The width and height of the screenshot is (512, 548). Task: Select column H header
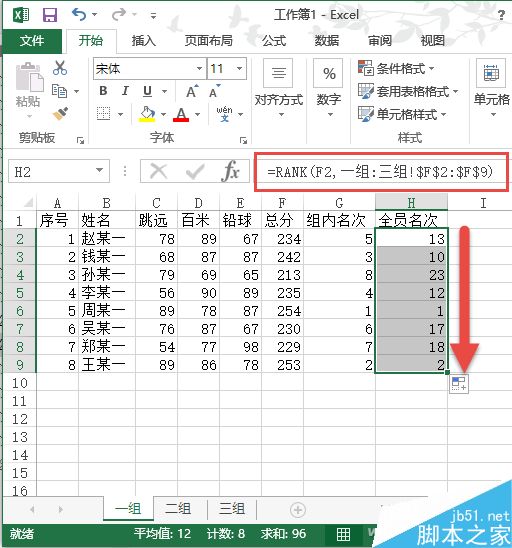pyautogui.click(x=411, y=203)
